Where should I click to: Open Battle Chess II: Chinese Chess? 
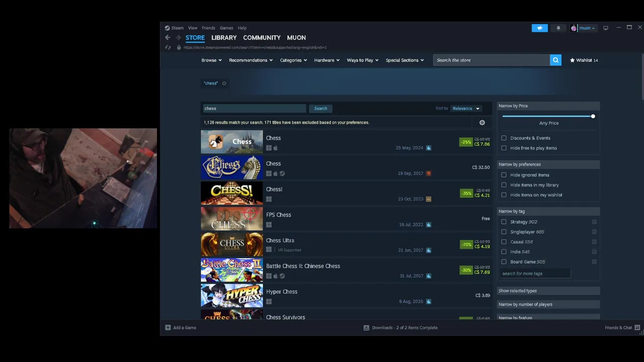point(346,270)
